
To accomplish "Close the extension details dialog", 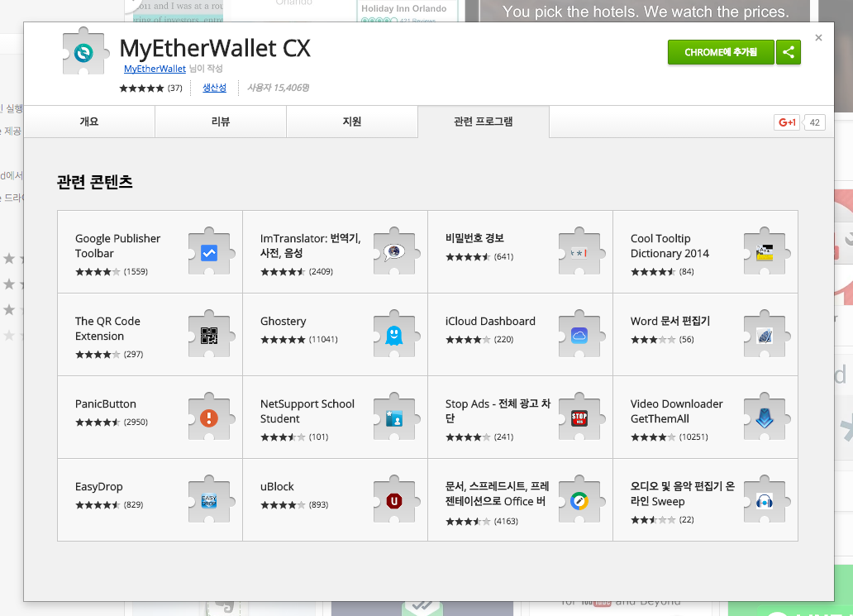I will tap(818, 37).
